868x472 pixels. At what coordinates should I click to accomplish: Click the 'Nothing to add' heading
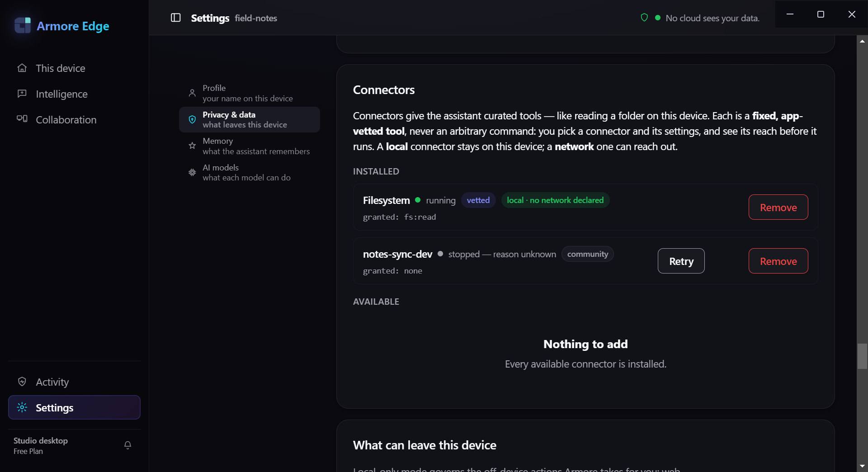(585, 344)
